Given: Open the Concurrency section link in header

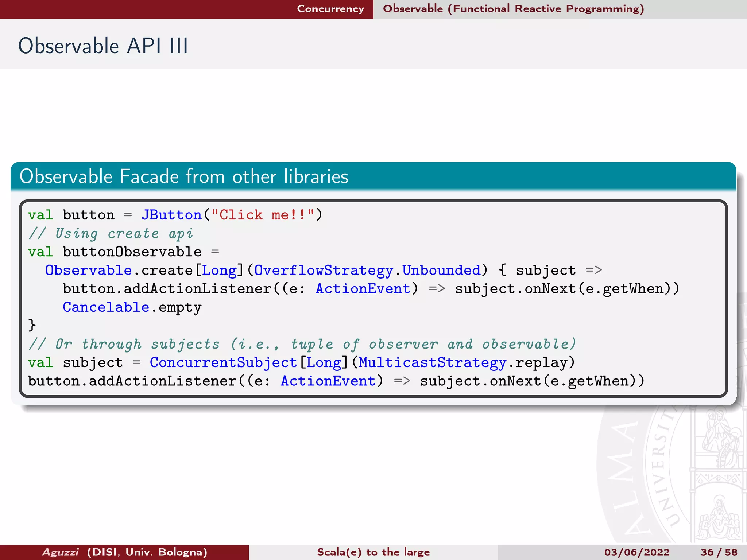Looking at the screenshot, I should click(330, 9).
